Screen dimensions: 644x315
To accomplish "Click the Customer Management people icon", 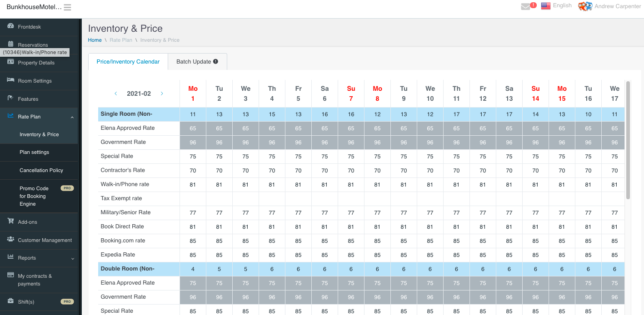I will pyautogui.click(x=10, y=240).
